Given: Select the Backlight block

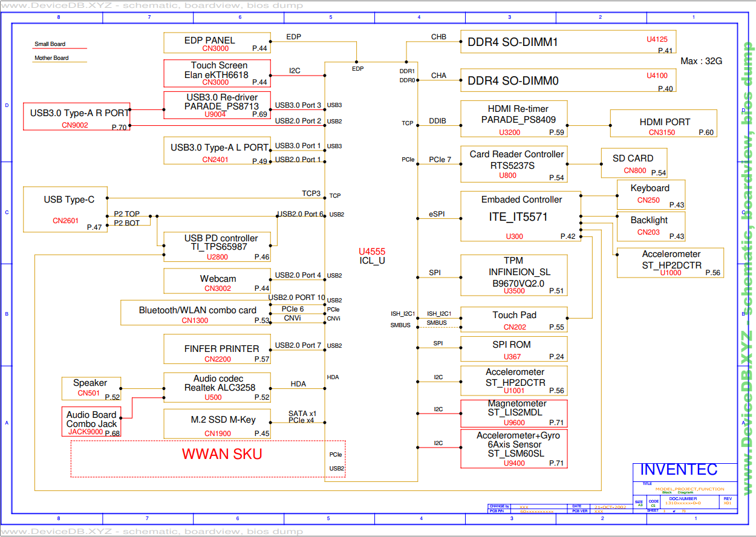Looking at the screenshot, I should tap(651, 227).
